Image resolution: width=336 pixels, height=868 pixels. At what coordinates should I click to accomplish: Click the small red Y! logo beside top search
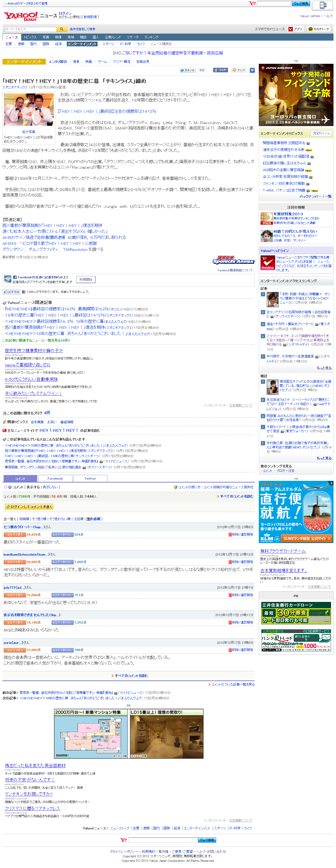pyautogui.click(x=252, y=3)
